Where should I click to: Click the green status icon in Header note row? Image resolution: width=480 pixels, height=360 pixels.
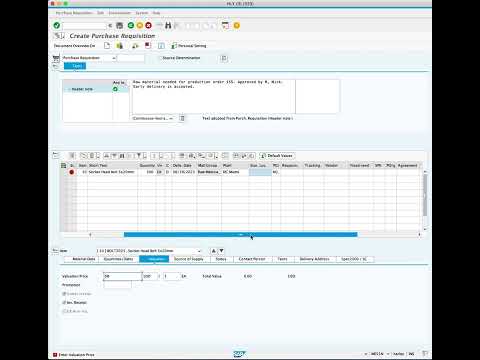[x=115, y=89]
